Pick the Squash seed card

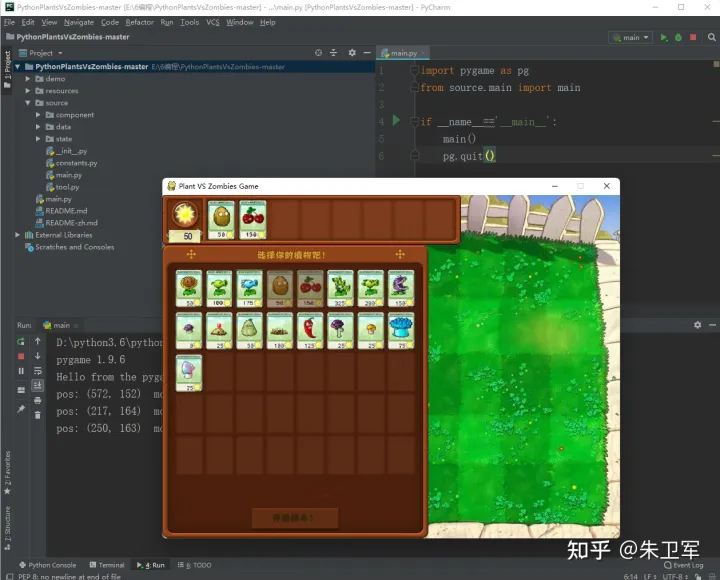(x=249, y=331)
